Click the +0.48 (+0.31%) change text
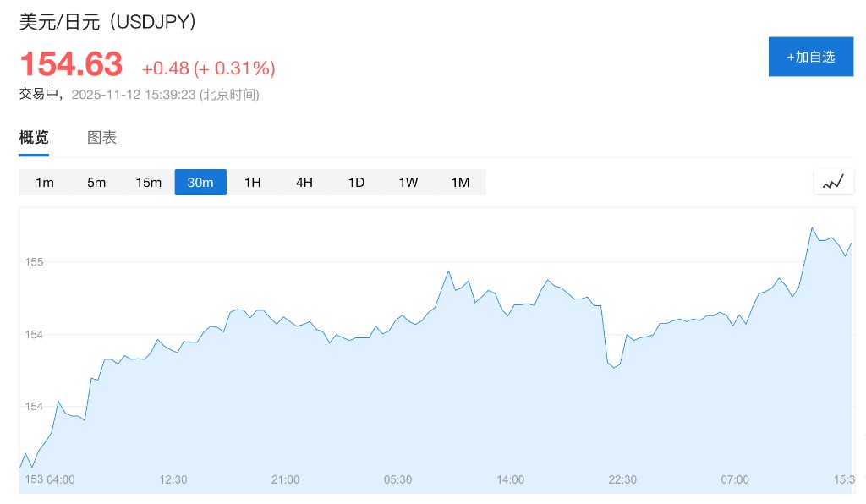The image size is (866, 504). click(x=208, y=68)
